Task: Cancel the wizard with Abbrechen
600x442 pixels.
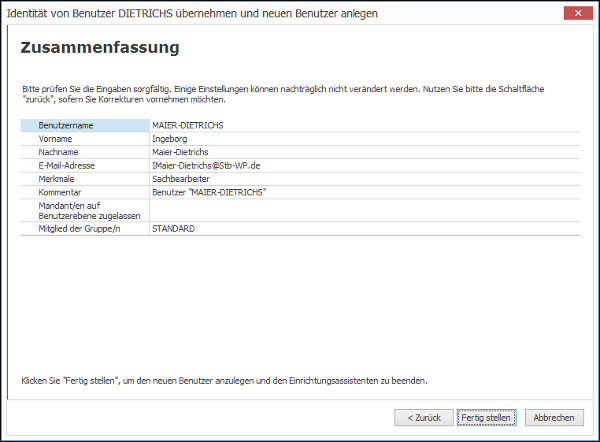Action: pyautogui.click(x=554, y=418)
